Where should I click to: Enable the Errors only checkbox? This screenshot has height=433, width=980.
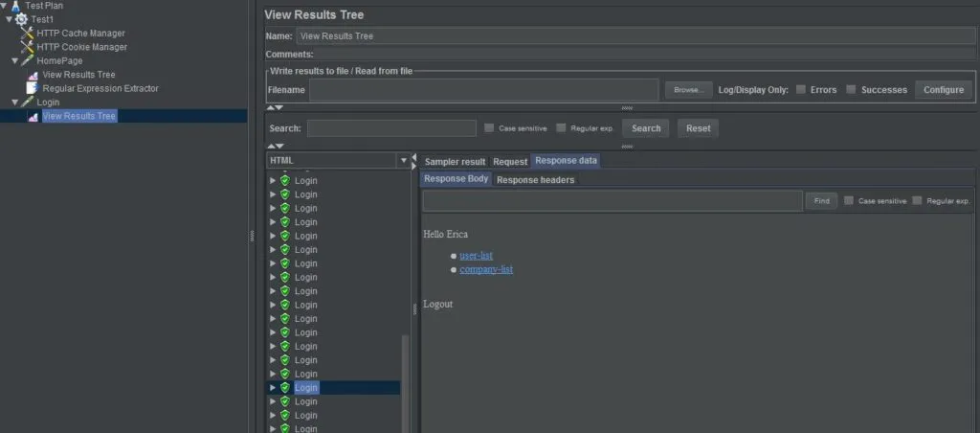click(x=801, y=90)
